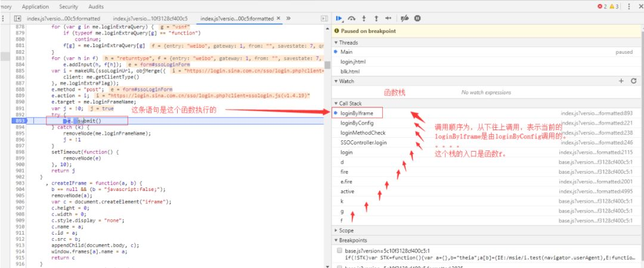Click 'No watch expressions' text
Viewport: 644px width, 268px height.
click(487, 93)
